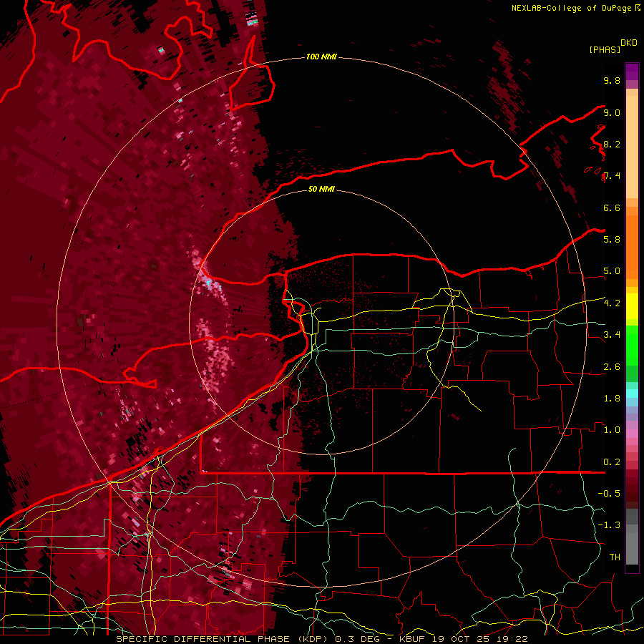Pick the bright green segment of the color bar

pyautogui.click(x=632, y=346)
